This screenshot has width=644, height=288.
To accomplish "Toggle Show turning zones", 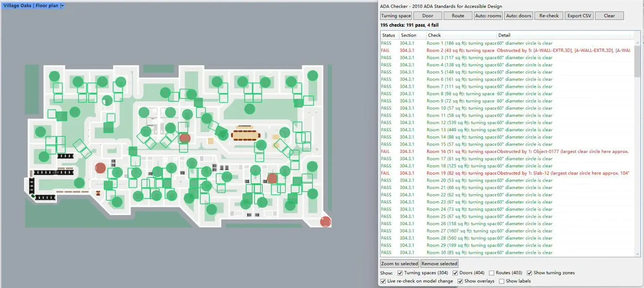I will pyautogui.click(x=530, y=273).
